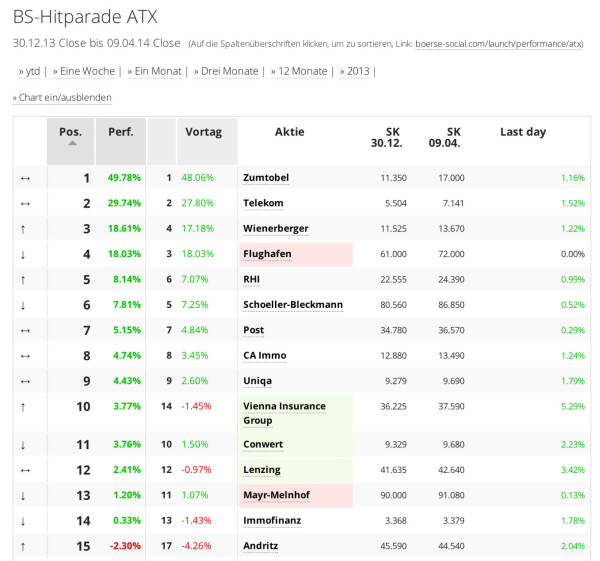Click the Schoeller-Bleckmann stock link

293,305
